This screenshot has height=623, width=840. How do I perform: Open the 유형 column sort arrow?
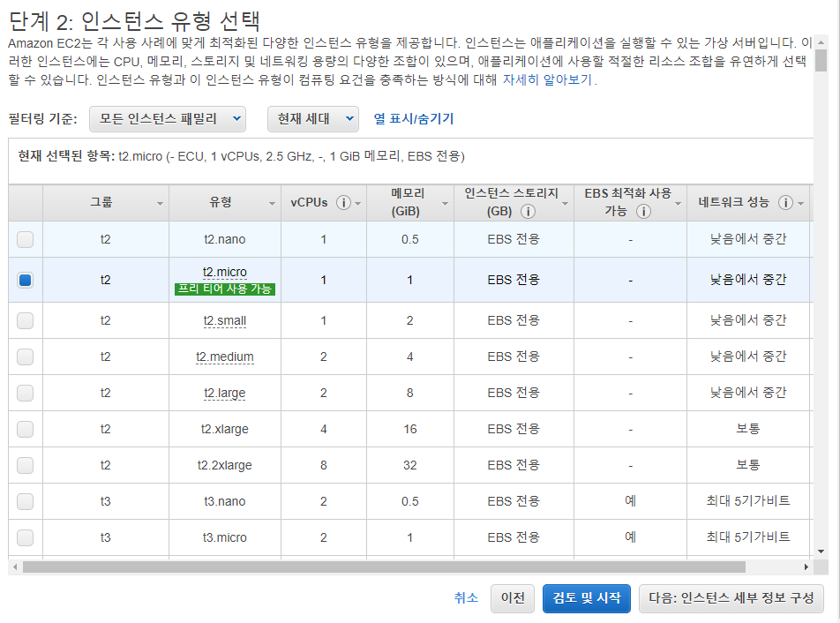272,204
